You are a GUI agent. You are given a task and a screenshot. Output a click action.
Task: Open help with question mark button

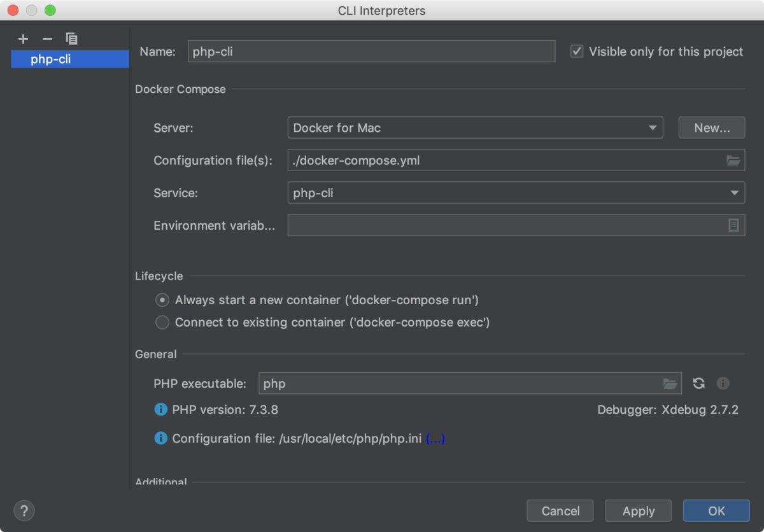pyautogui.click(x=24, y=510)
